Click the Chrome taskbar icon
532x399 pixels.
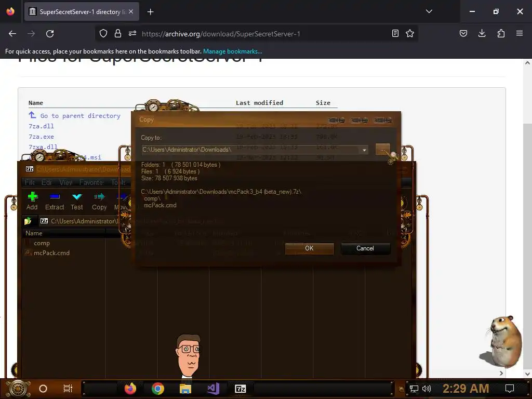tap(158, 389)
